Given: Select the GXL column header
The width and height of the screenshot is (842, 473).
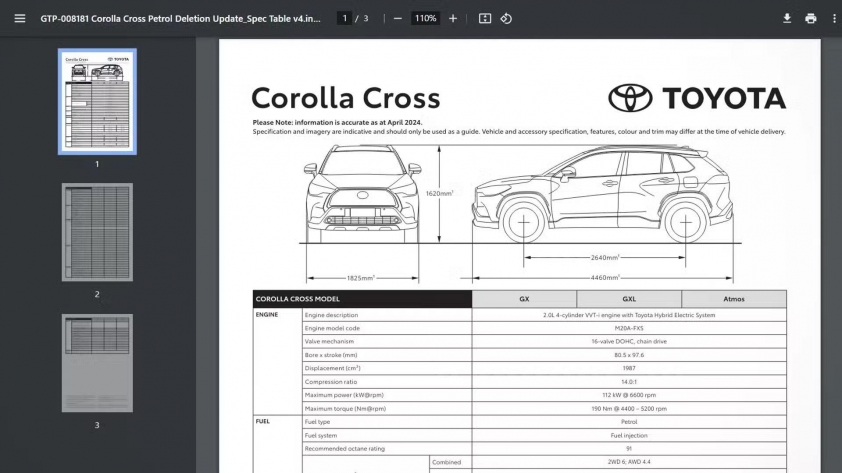Looking at the screenshot, I should [629, 299].
